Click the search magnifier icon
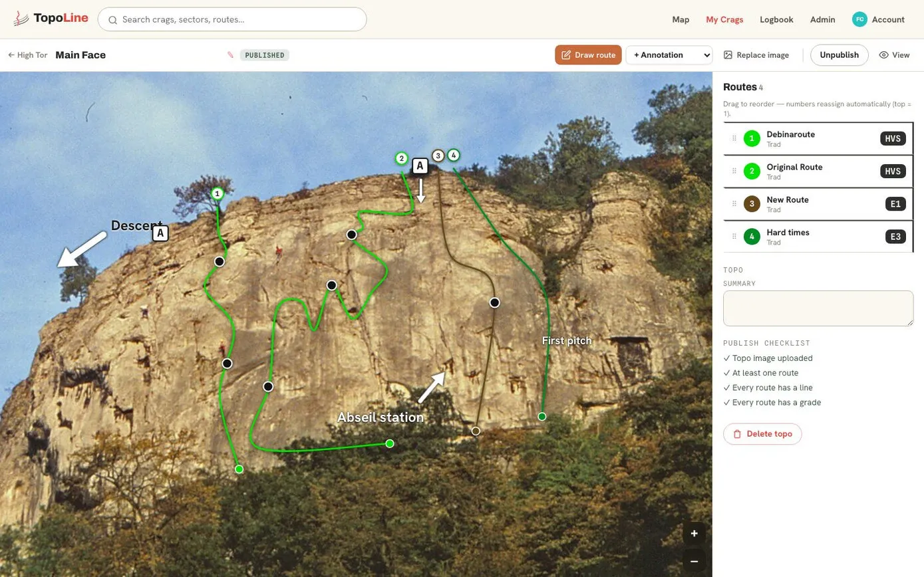This screenshot has height=577, width=924. click(113, 20)
